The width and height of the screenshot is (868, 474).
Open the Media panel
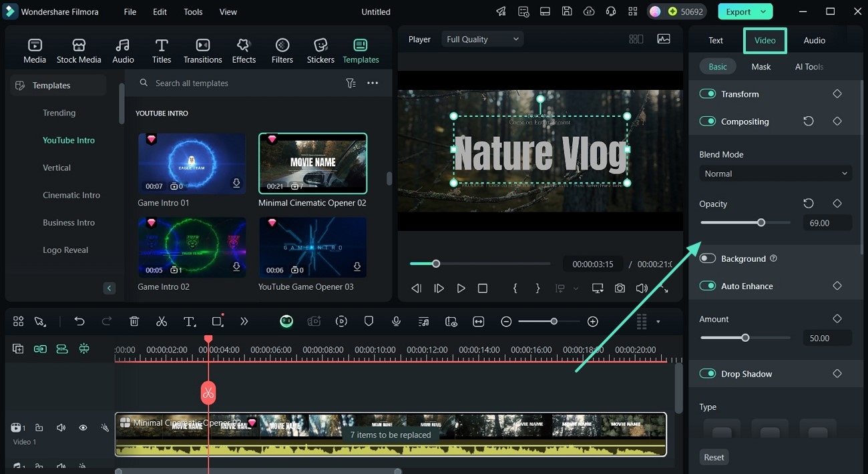tap(35, 51)
